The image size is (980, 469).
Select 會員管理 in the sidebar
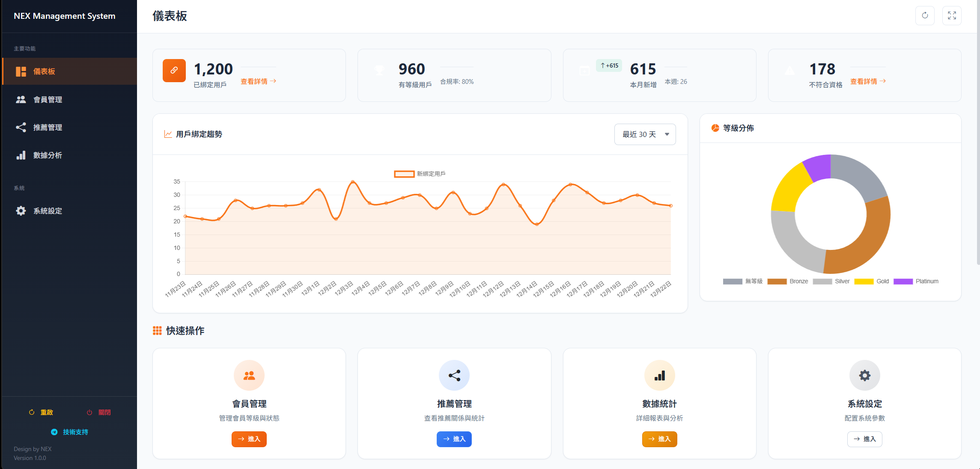(48, 99)
